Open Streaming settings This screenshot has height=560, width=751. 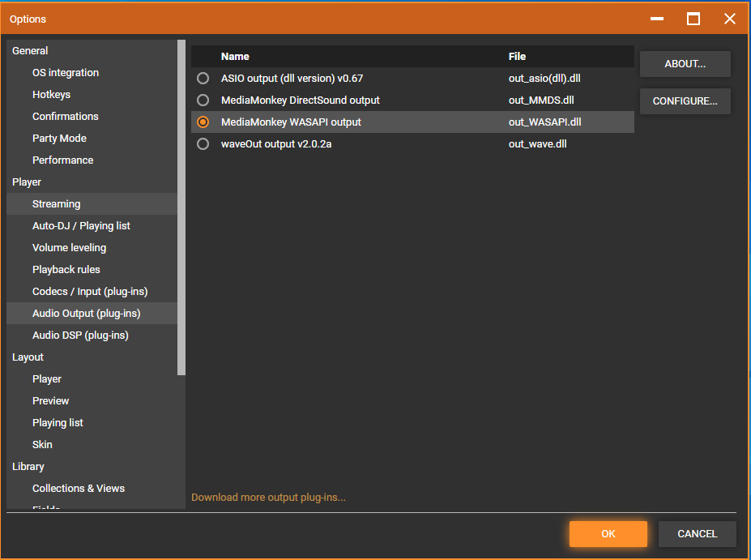[x=92, y=204]
